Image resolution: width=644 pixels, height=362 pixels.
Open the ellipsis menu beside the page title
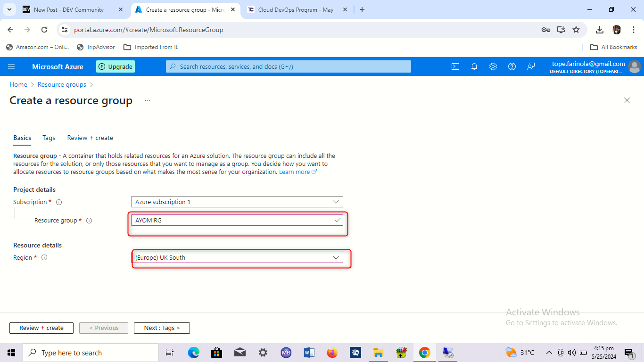[x=148, y=100]
